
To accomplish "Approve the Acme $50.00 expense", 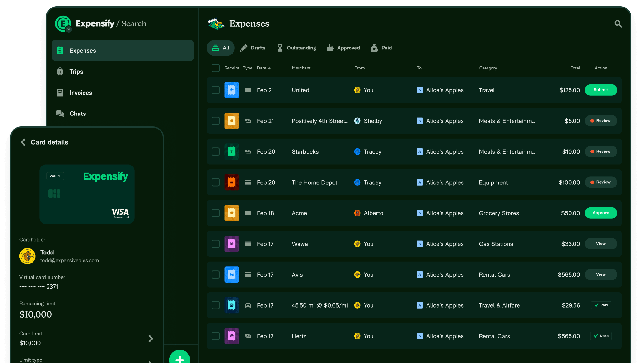I will coord(601,213).
